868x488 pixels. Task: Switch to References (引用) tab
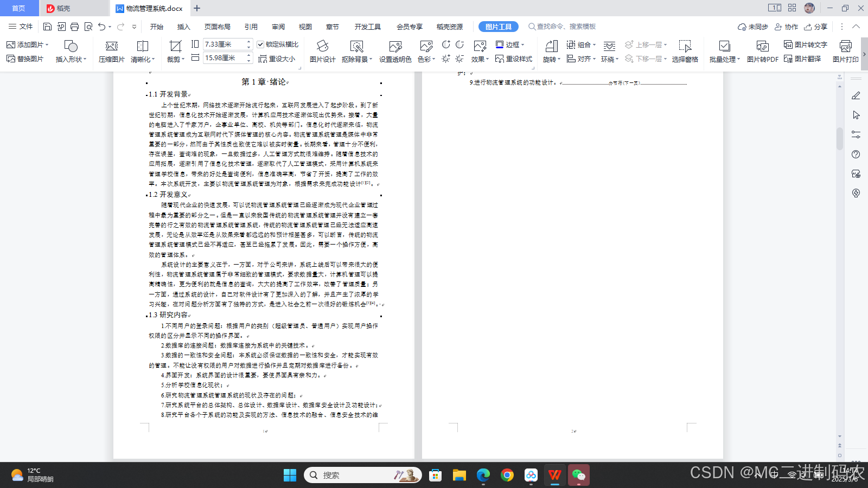[x=251, y=27]
